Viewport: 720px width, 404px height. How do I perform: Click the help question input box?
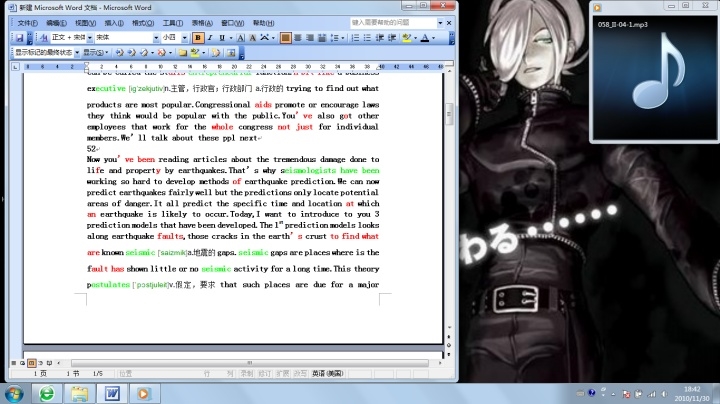click(x=393, y=22)
